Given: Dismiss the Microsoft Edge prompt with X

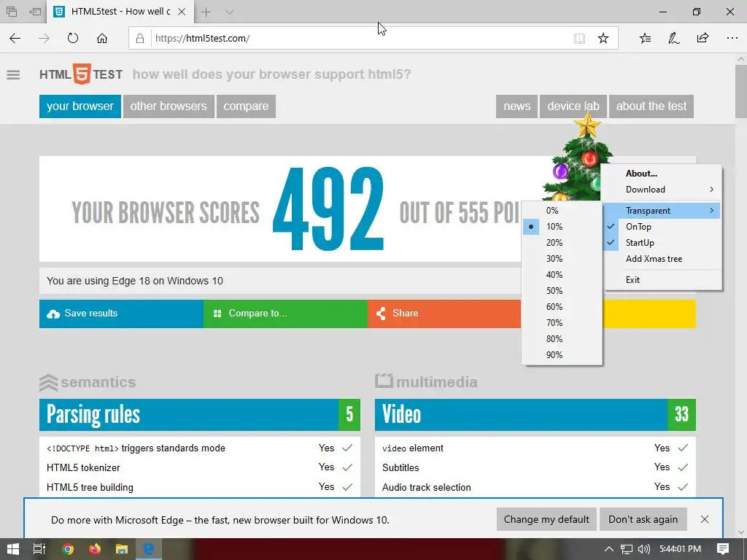Looking at the screenshot, I should 705,519.
